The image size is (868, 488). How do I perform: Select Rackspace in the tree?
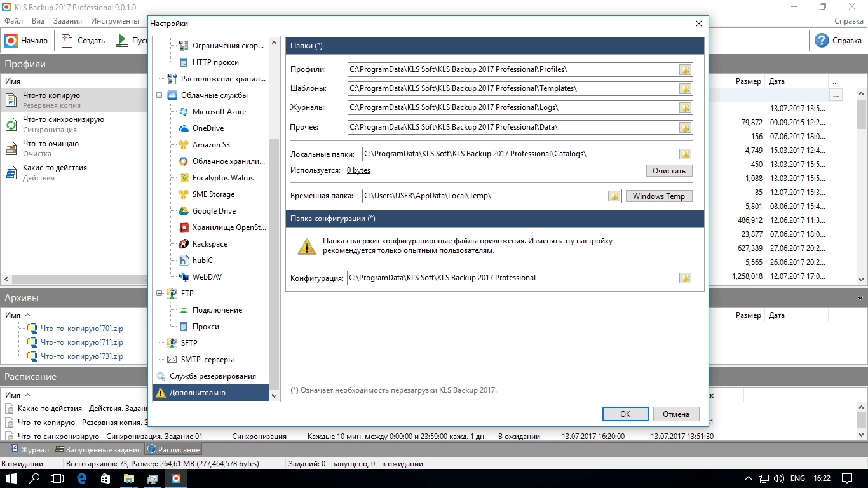coord(210,244)
